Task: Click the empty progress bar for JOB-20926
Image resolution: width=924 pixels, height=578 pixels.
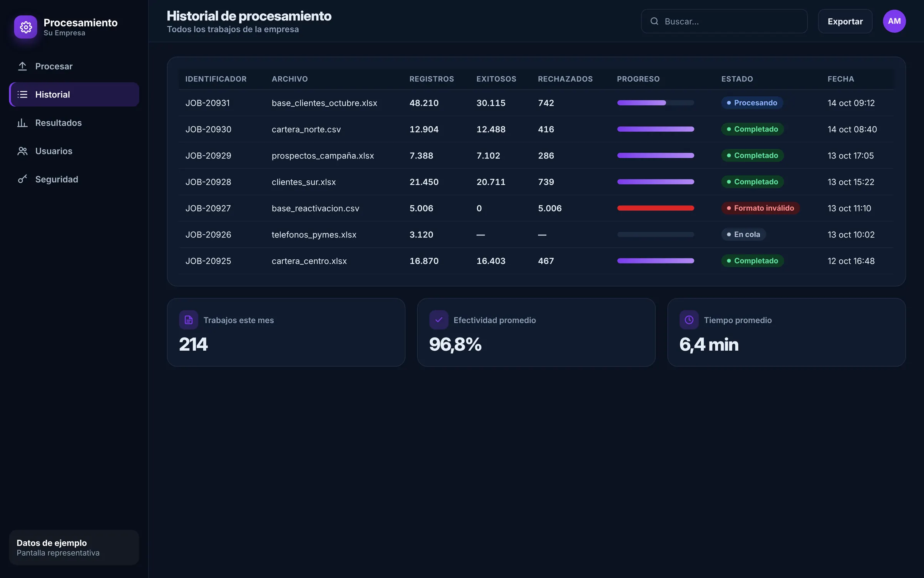Action: [655, 234]
